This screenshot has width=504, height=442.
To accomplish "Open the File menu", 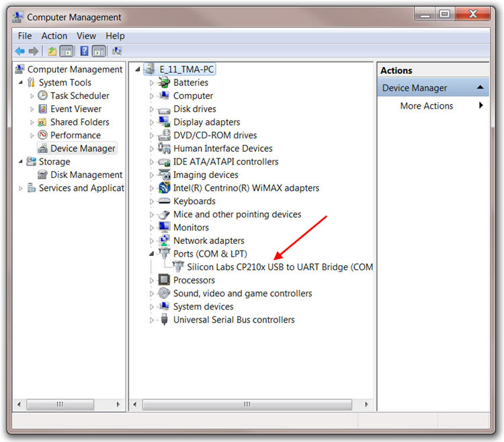I will click(x=25, y=36).
